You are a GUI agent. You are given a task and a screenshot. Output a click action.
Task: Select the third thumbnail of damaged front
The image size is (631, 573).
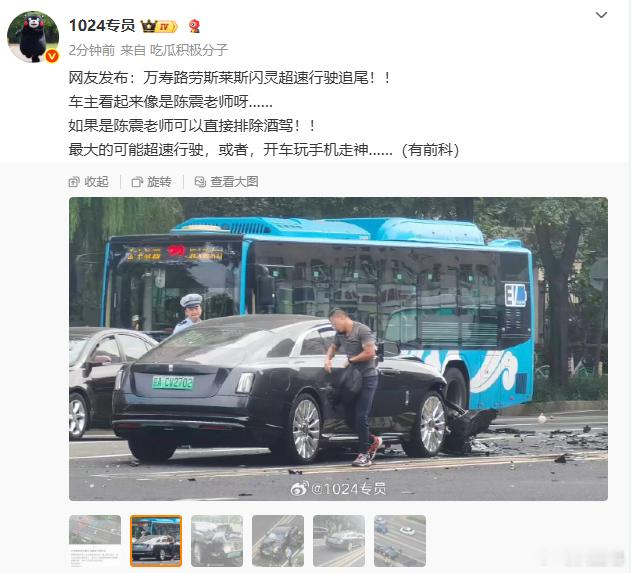217,541
